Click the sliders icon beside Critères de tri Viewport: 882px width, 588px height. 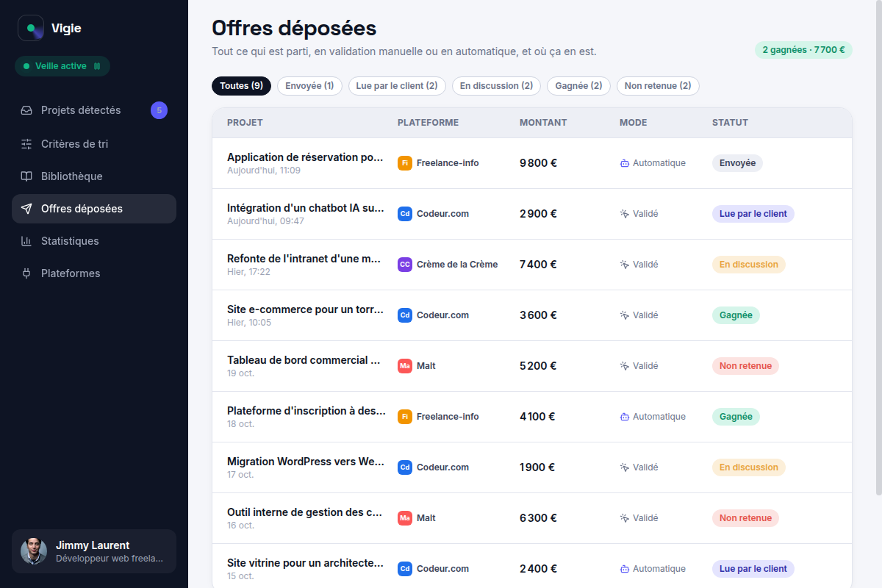click(x=26, y=144)
